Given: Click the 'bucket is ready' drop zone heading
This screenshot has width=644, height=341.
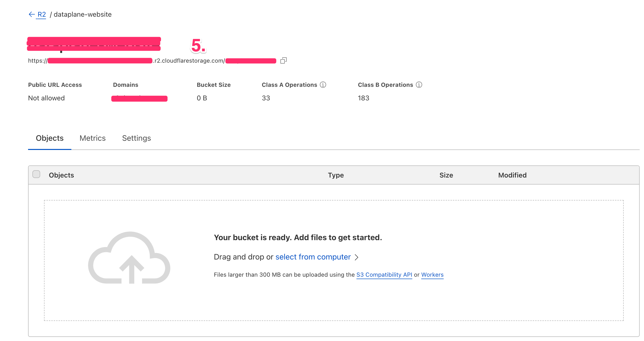Looking at the screenshot, I should (x=298, y=237).
